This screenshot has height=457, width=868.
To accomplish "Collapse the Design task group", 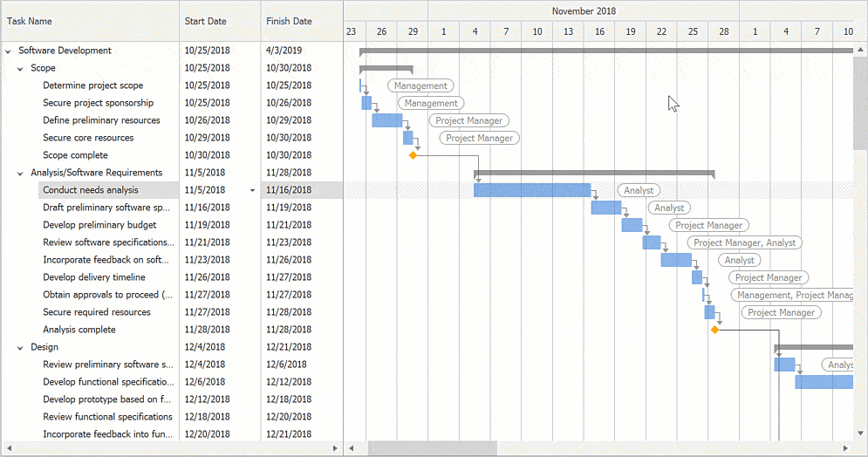I will coord(20,347).
